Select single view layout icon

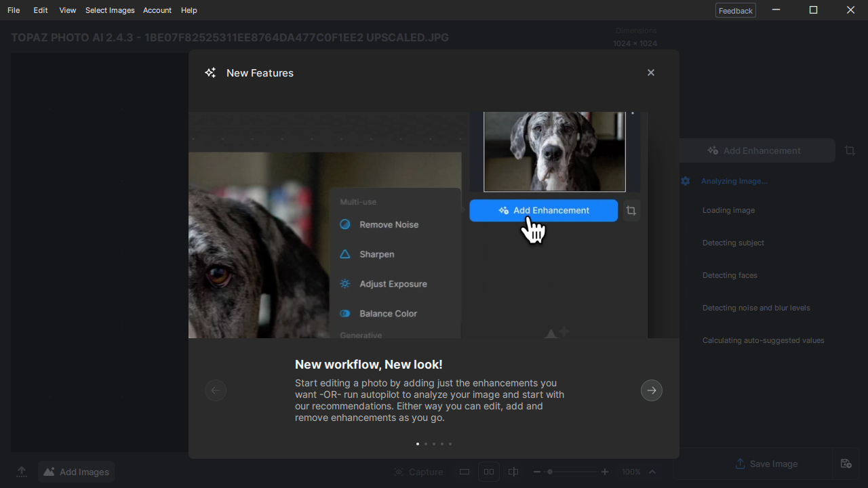click(465, 472)
